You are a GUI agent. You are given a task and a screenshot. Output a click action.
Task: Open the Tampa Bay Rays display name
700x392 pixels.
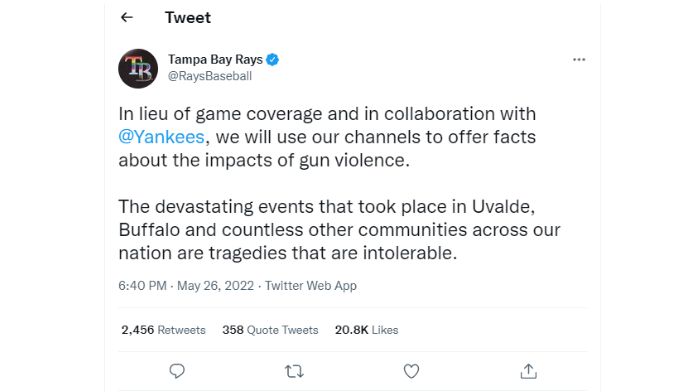click(x=215, y=59)
